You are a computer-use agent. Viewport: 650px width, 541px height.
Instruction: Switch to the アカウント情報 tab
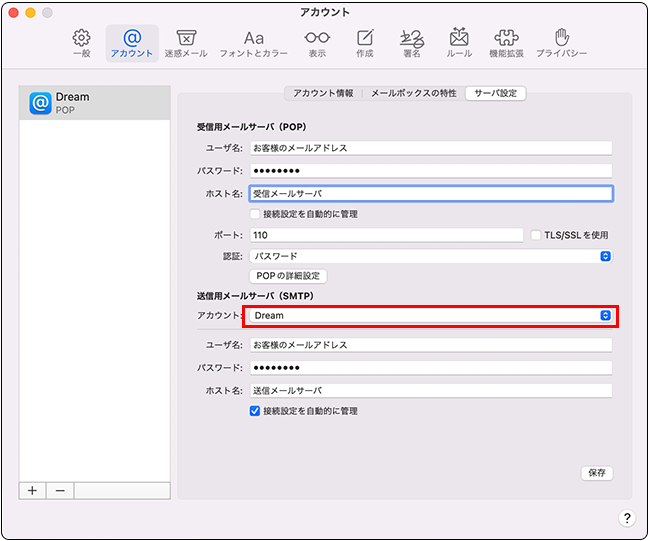pyautogui.click(x=323, y=93)
